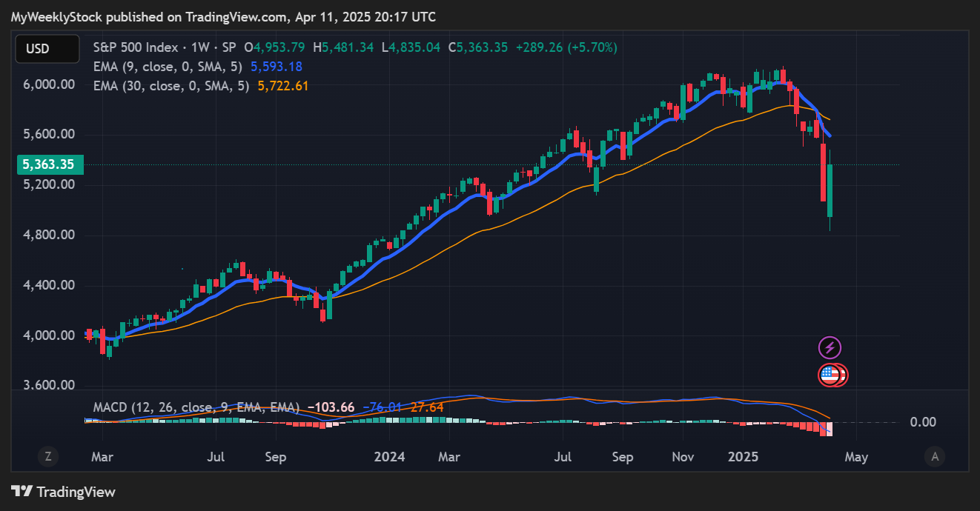
Task: Click the open price O4,953.79 value
Action: click(x=274, y=47)
